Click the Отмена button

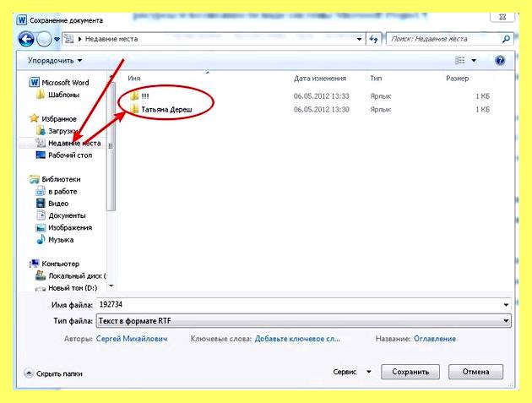475,372
